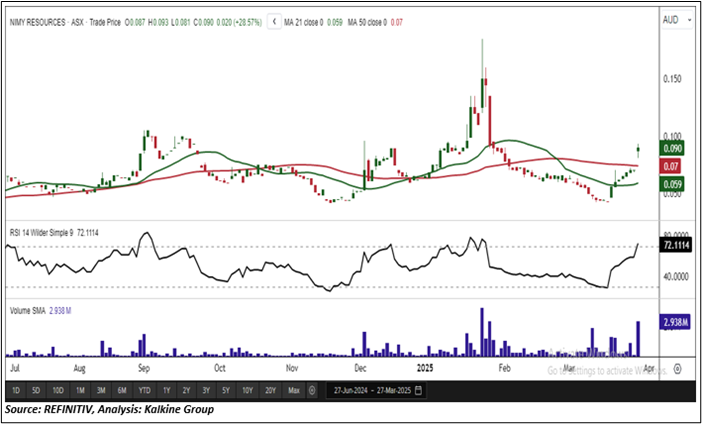Image resolution: width=702 pixels, height=424 pixels.
Task: Select the 20Y time range button
Action: coord(270,390)
